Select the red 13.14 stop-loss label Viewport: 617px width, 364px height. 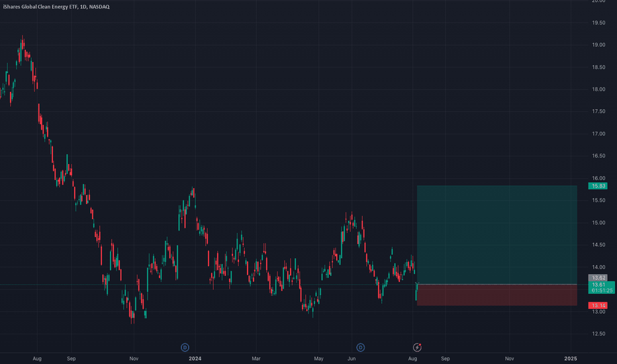point(598,305)
